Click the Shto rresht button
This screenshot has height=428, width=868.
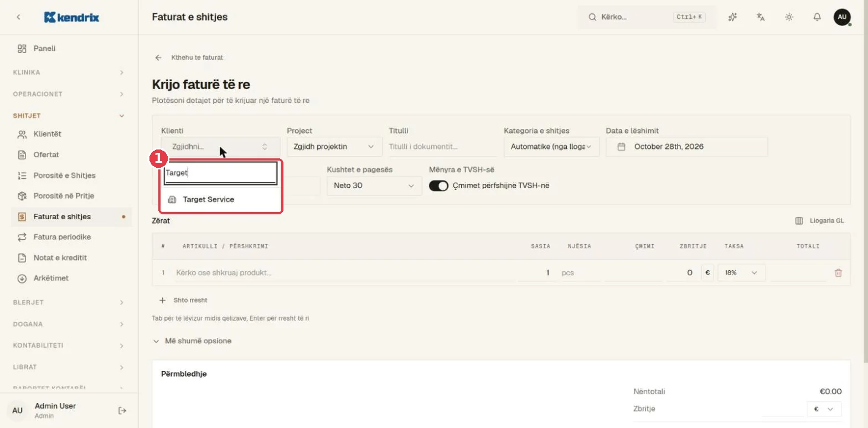click(x=183, y=300)
